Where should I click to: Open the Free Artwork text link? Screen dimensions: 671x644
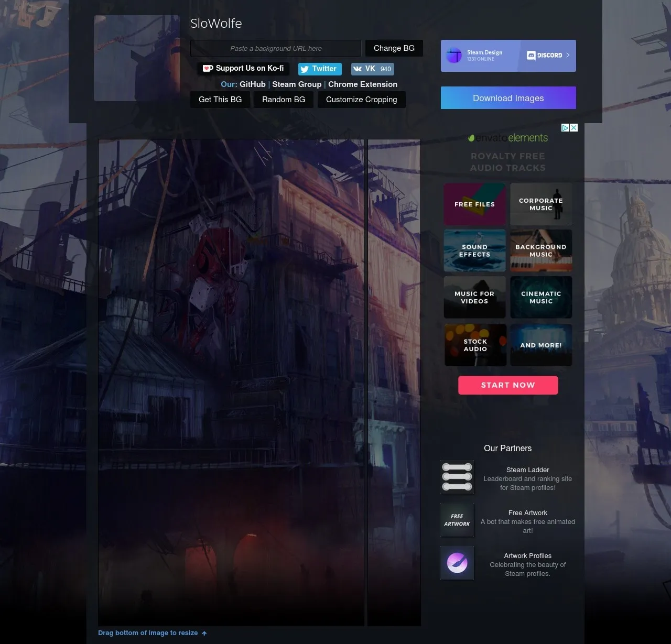click(527, 513)
